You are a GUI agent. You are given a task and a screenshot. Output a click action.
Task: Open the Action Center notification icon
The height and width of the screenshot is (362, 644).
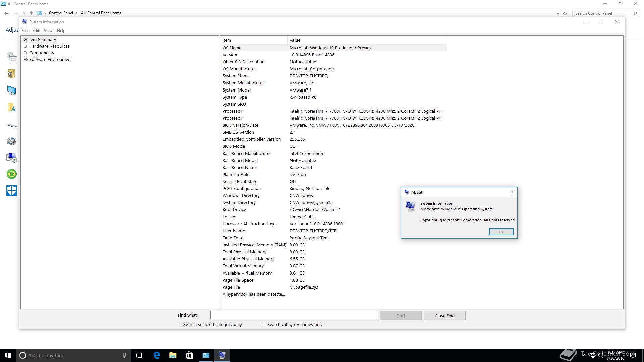point(633,355)
